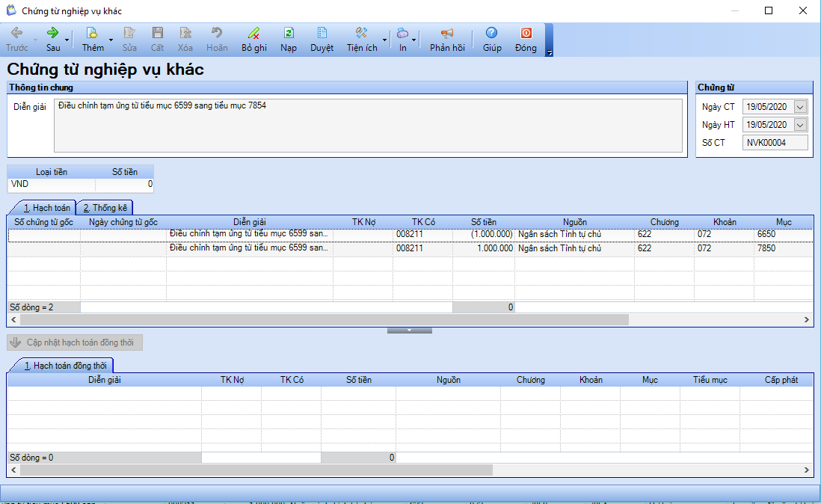Click the Nạp (reload) icon
The image size is (821, 504).
coord(289,33)
